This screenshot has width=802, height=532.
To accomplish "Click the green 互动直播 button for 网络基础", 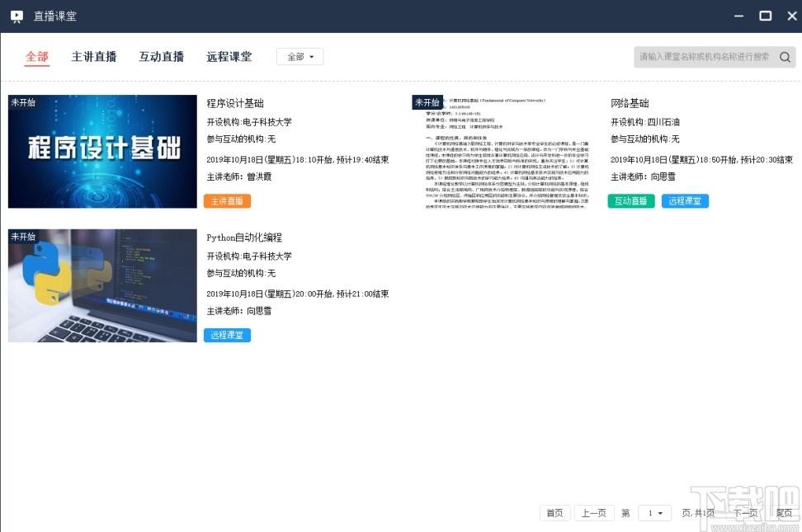I will click(631, 201).
